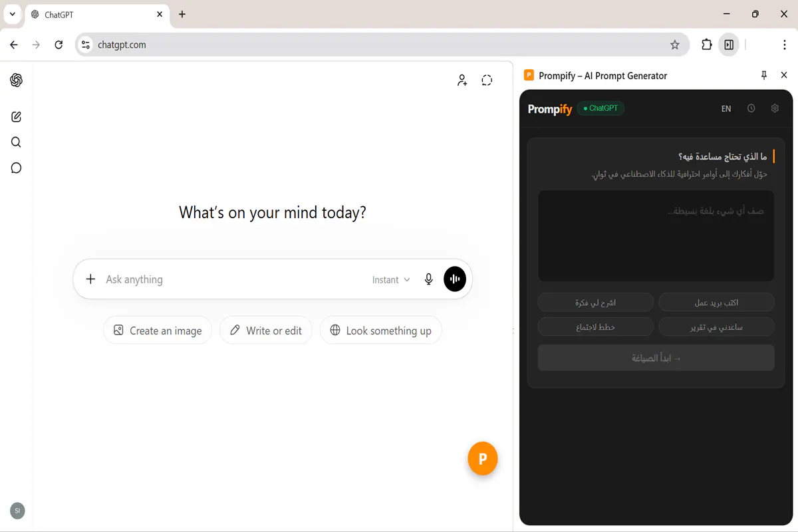This screenshot has width=798, height=532.
Task: Pin the Prompify side panel
Action: pos(764,76)
